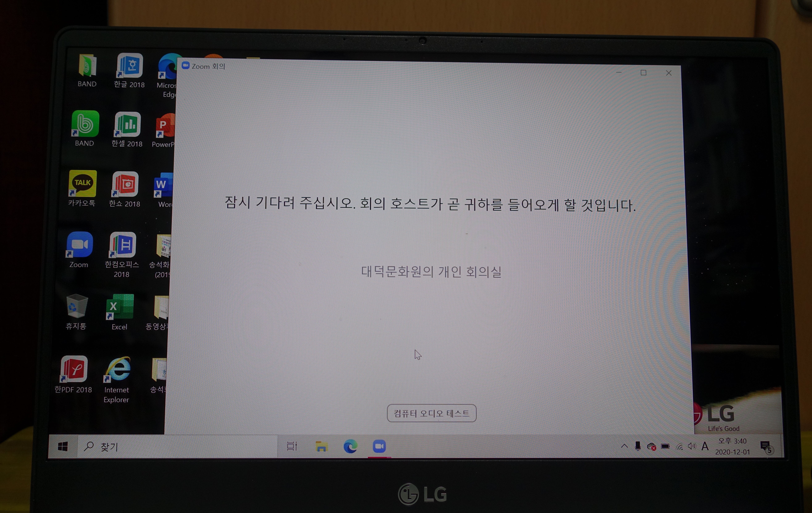The image size is (812, 513).
Task: Open the Word desktop shortcut
Action: (x=163, y=190)
